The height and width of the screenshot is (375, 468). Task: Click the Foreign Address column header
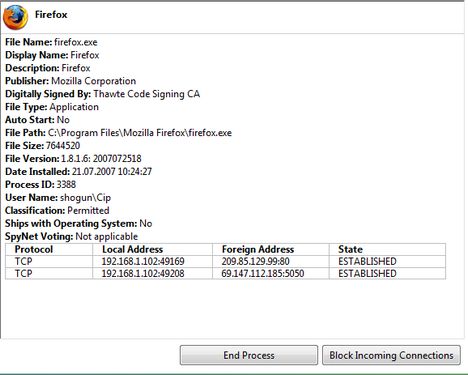pyautogui.click(x=271, y=249)
